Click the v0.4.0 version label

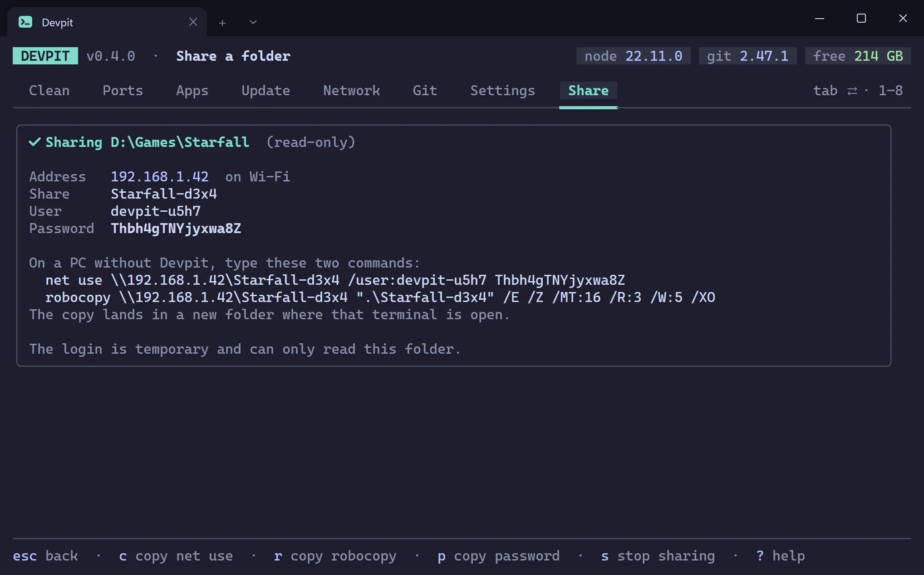(x=111, y=56)
